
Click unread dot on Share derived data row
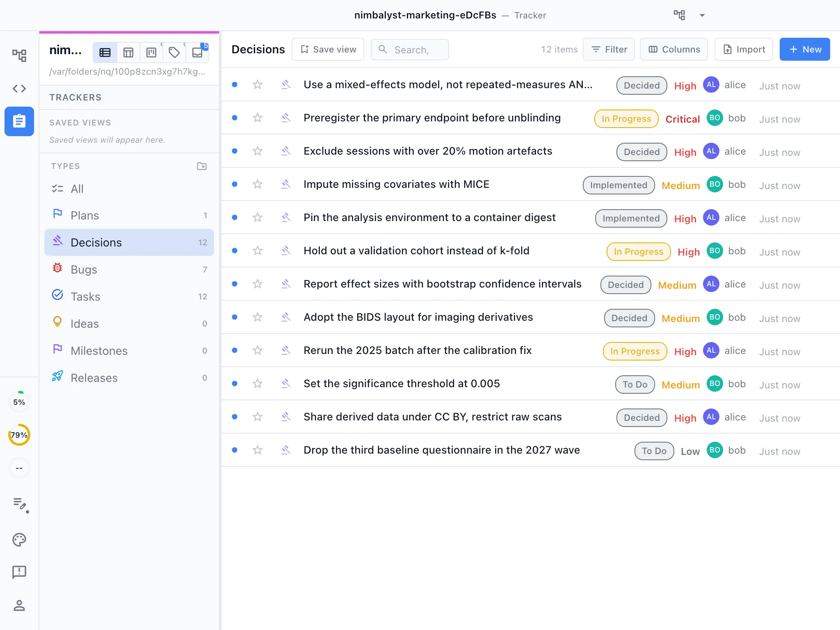point(235,417)
